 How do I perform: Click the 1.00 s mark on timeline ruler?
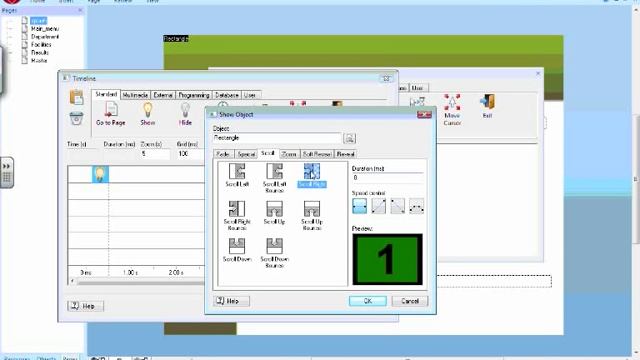pos(130,272)
